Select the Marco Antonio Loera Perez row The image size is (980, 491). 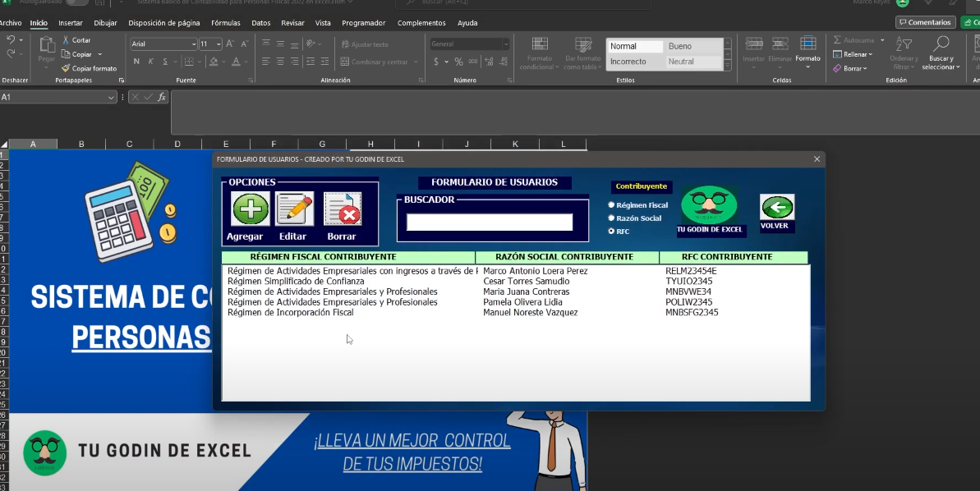point(516,271)
